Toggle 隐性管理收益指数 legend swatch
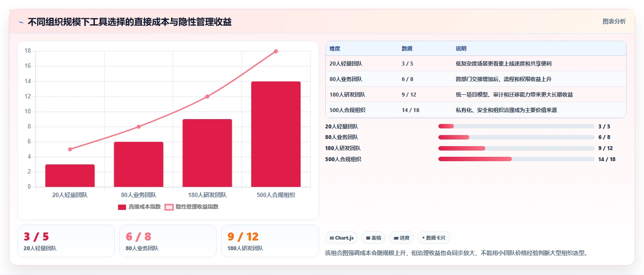The image size is (644, 275). click(x=169, y=207)
